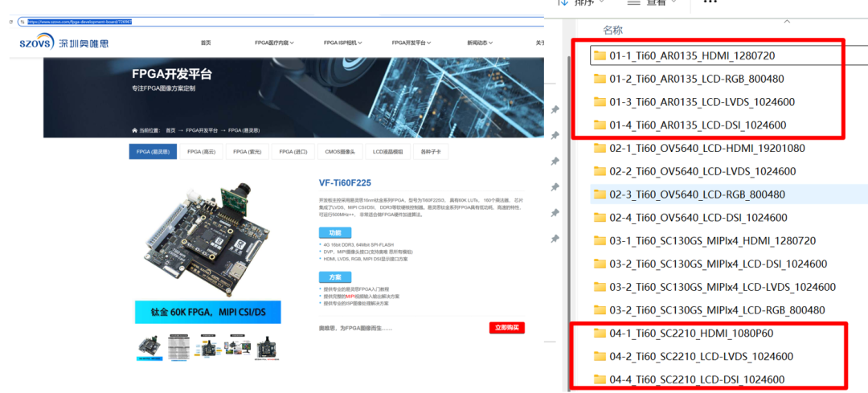Click the chevron above the 名称 column
The width and height of the screenshot is (868, 393).
pos(787,22)
